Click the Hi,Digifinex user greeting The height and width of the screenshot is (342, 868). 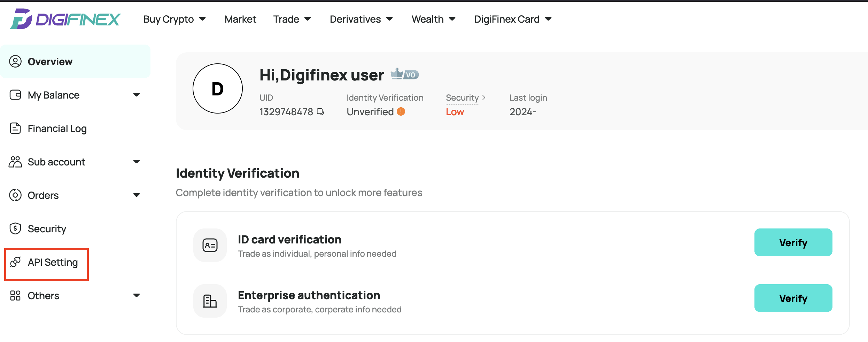pos(321,75)
